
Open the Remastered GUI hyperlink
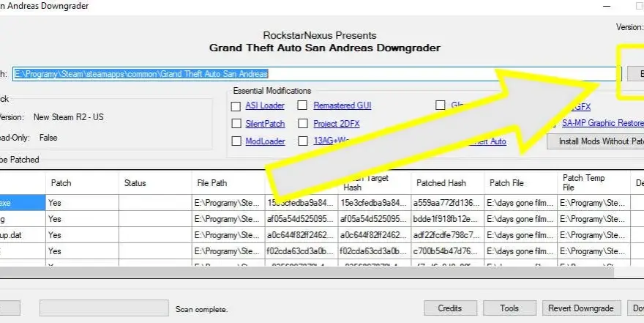342,105
